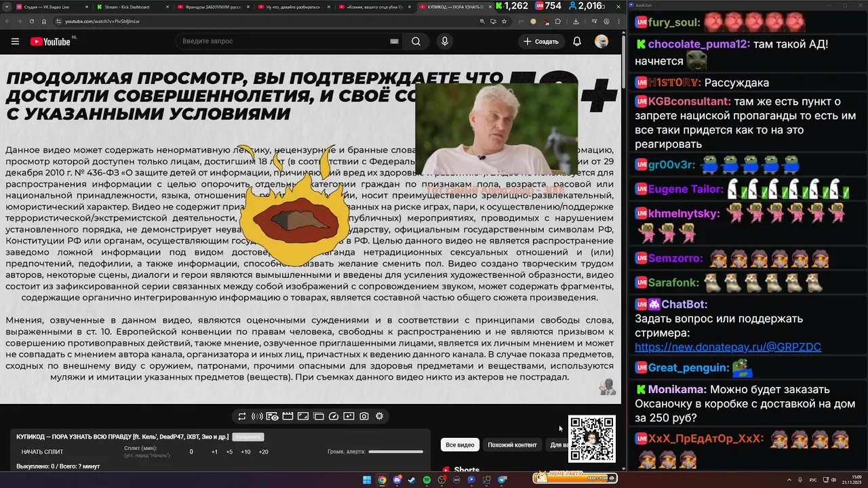Click the magnifier search button
The width and height of the screenshot is (868, 488).
(416, 41)
